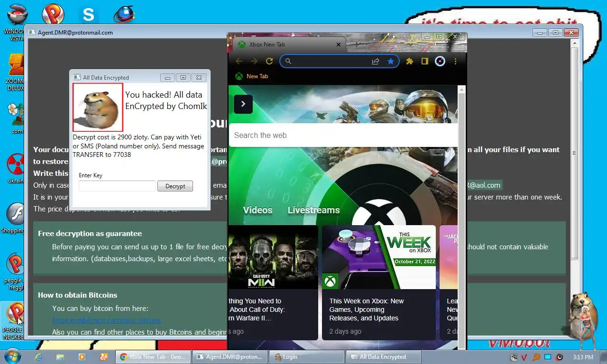Viewport: 607px width, 364px height.
Task: Switch to Xbox New Tab Chrome taskbar button
Action: click(154, 357)
